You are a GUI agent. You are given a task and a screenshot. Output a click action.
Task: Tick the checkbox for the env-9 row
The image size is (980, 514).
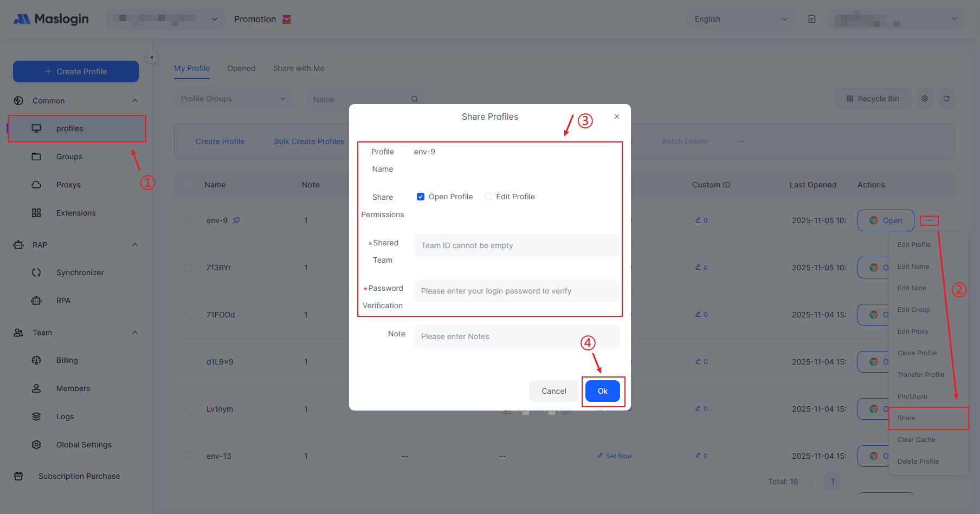coord(189,220)
